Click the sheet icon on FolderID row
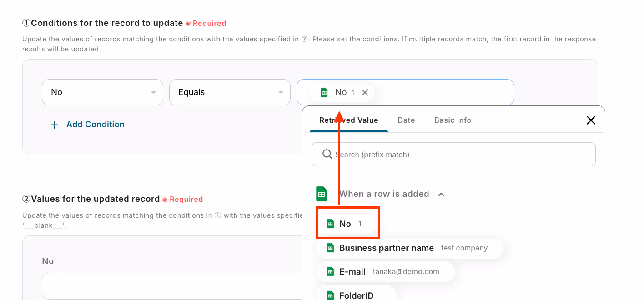644x300 pixels. tap(330, 295)
